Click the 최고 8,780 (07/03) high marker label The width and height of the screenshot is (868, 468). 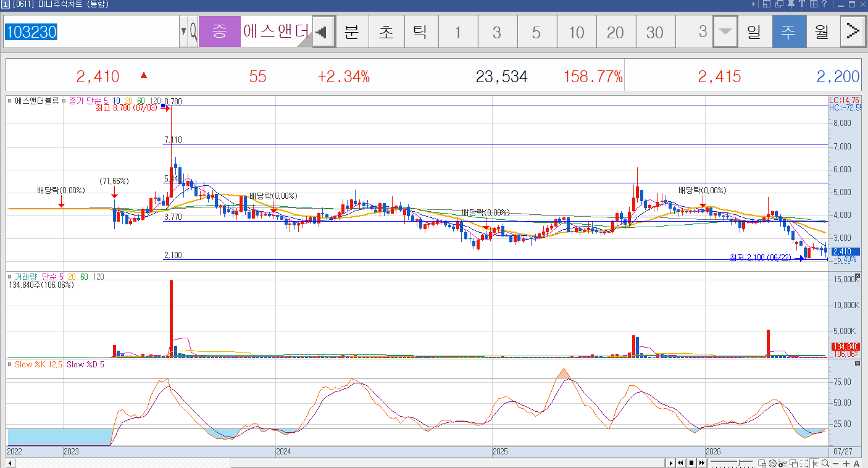click(x=126, y=107)
